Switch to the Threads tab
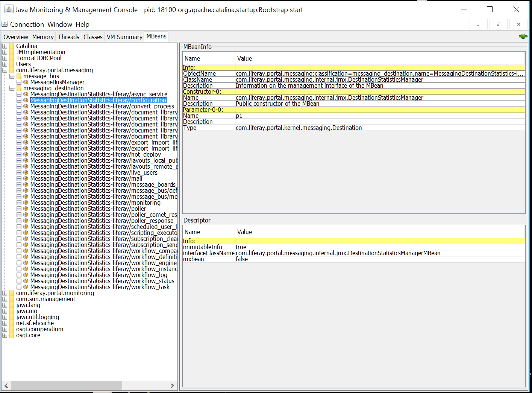Screen dimensions: 532x393 (x=68, y=37)
